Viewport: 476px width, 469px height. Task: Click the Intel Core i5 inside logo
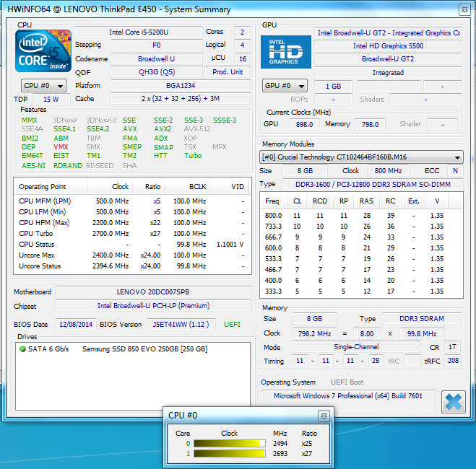(43, 51)
